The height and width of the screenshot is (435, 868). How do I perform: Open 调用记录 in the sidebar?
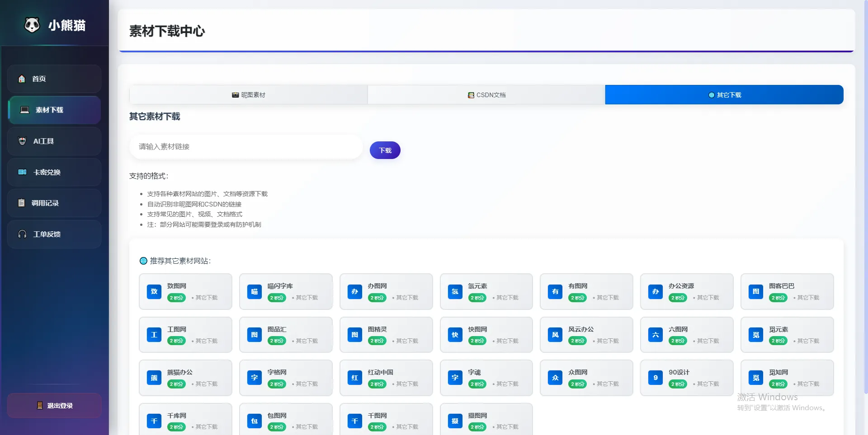click(54, 203)
